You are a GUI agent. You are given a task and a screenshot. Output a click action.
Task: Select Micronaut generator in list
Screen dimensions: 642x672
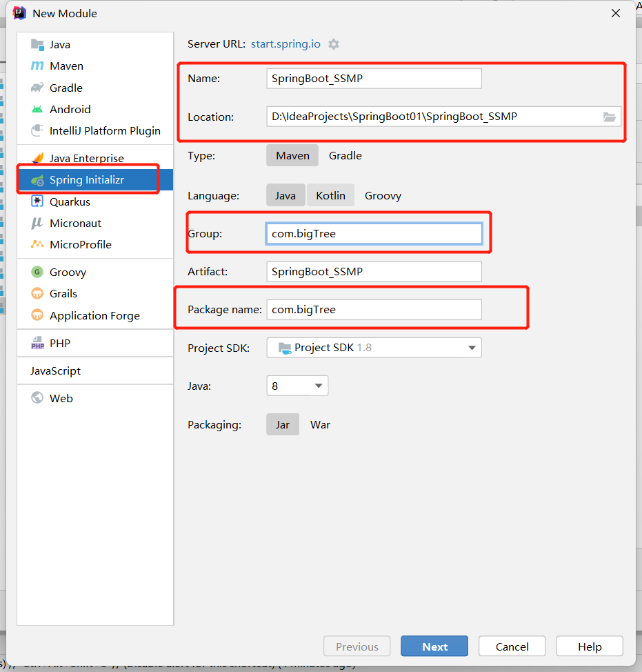click(95, 223)
